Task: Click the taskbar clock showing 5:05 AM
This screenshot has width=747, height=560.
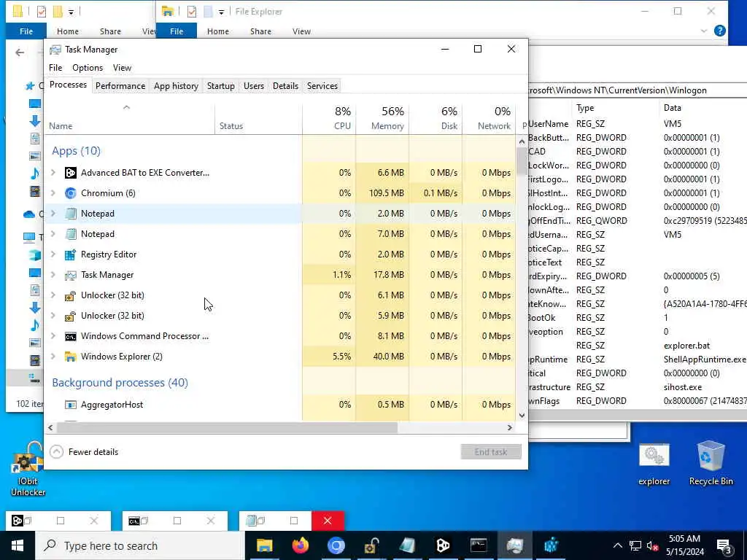Action: (x=684, y=545)
